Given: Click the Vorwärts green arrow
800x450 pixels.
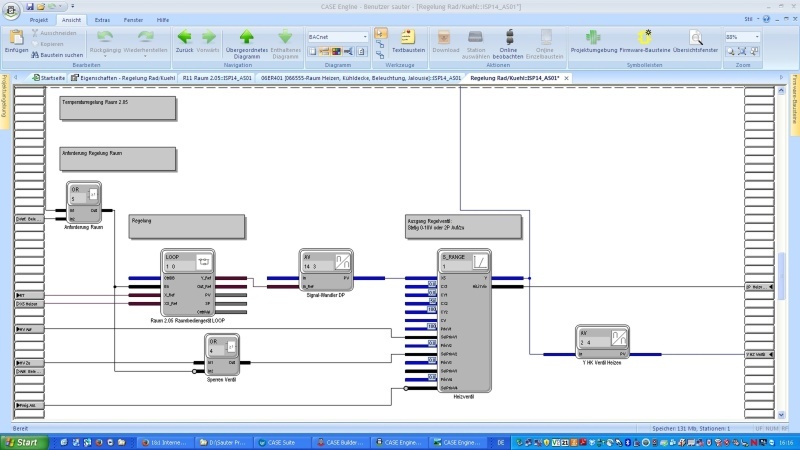Looking at the screenshot, I should click(x=208, y=37).
